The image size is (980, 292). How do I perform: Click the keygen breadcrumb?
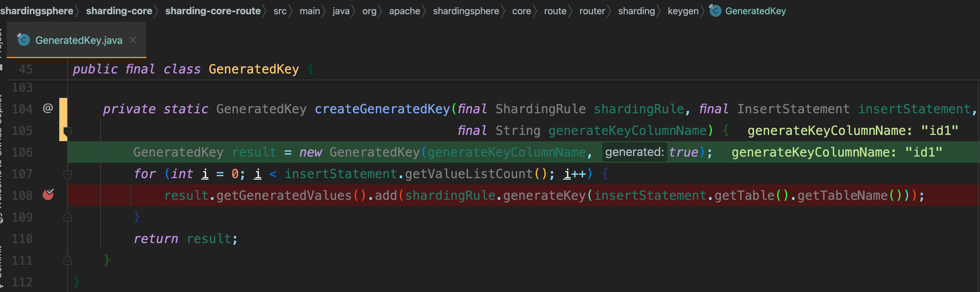click(683, 11)
